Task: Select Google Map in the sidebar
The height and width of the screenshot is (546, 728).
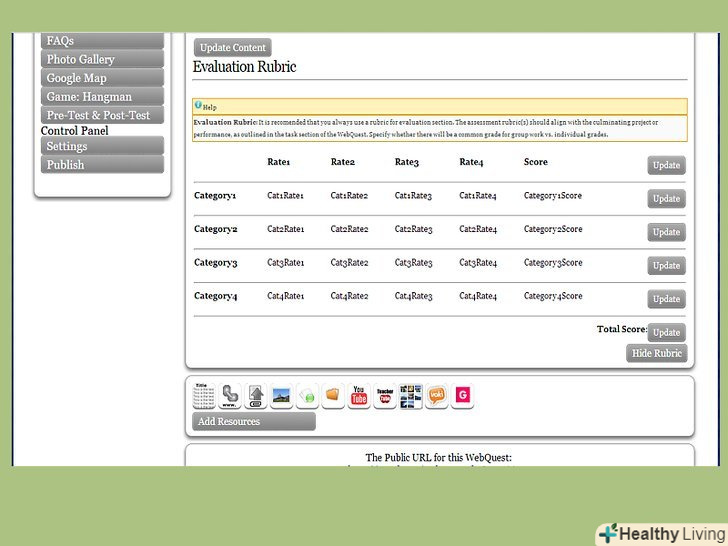Action: pos(102,78)
